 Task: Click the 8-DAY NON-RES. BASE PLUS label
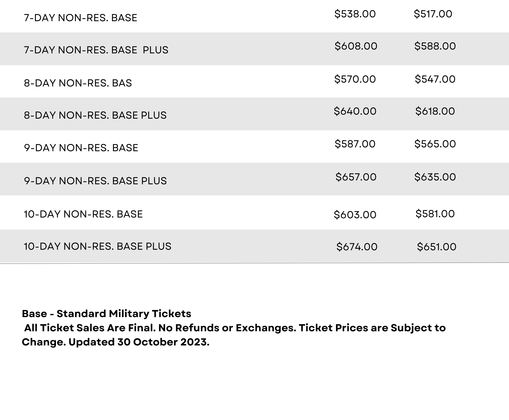pyautogui.click(x=95, y=115)
